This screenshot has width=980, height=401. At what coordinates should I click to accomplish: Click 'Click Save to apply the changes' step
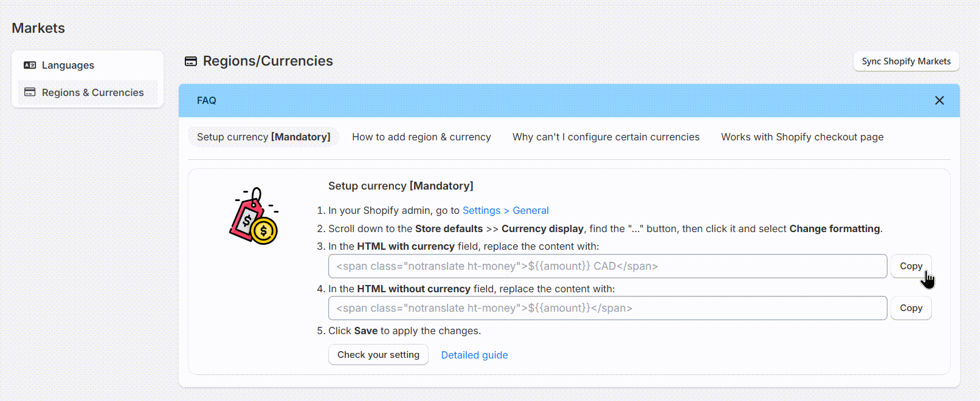click(404, 331)
